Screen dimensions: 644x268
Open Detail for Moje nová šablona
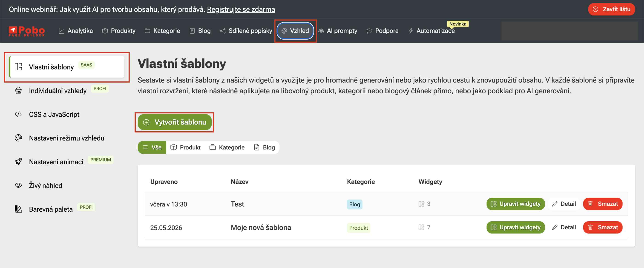564,228
